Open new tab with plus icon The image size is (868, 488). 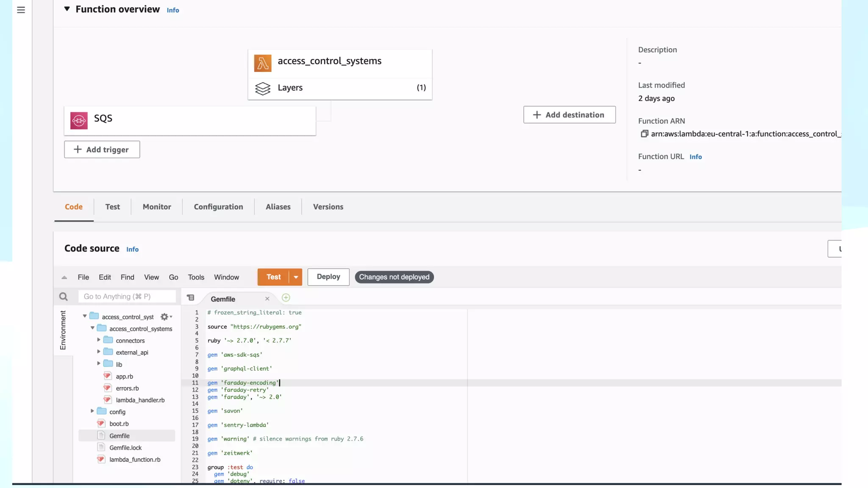point(286,298)
